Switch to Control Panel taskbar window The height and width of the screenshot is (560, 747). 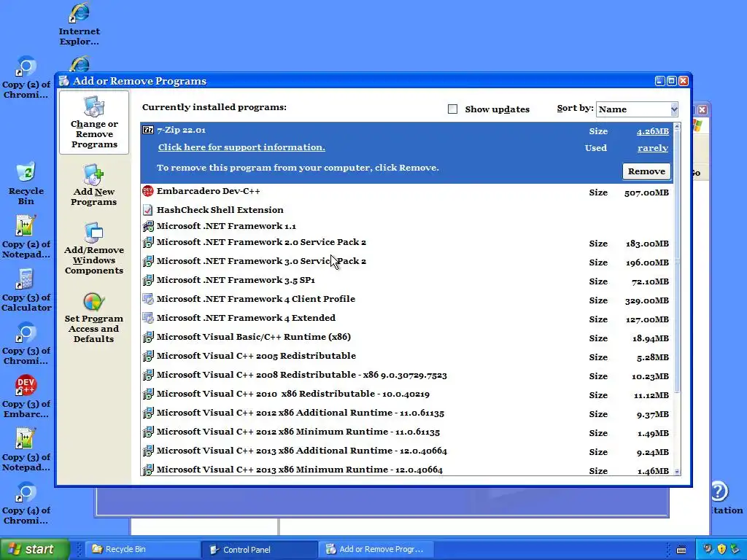point(260,549)
